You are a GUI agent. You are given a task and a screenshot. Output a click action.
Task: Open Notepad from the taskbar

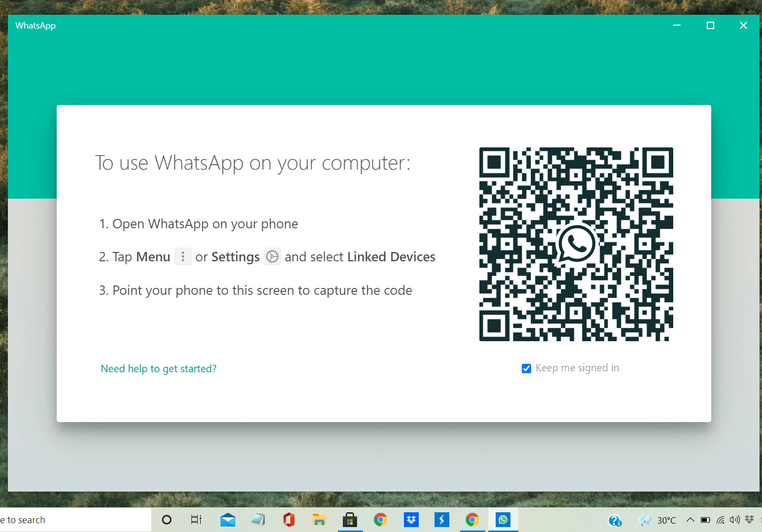click(258, 520)
